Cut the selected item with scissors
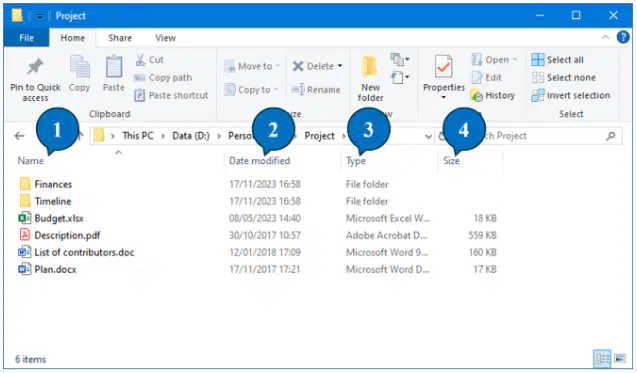 click(149, 60)
